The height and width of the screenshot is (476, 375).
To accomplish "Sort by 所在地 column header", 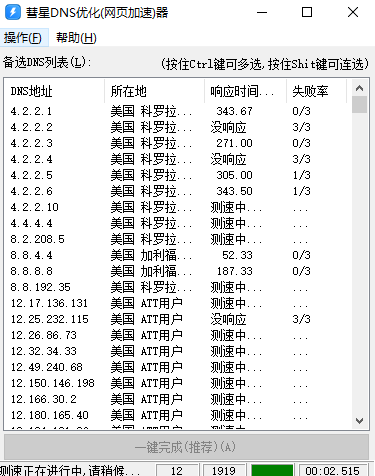I will click(x=155, y=91).
